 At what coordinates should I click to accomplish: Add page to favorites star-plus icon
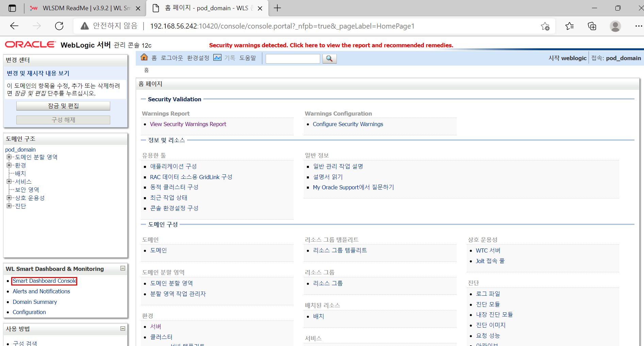545,26
